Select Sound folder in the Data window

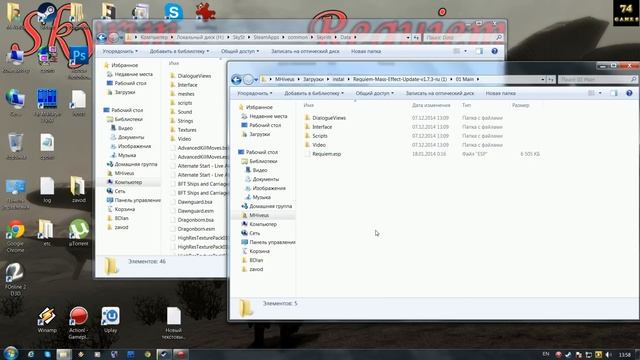[184, 112]
